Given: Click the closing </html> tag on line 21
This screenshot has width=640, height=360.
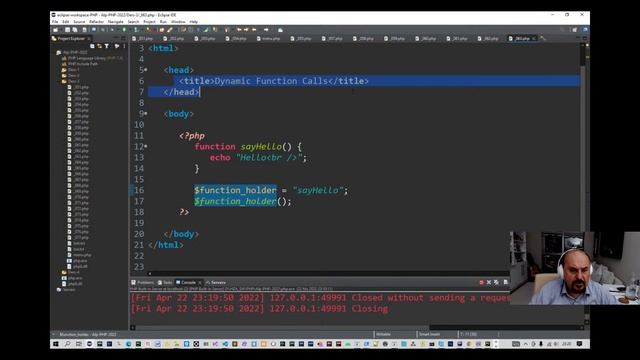Looking at the screenshot, I should (x=166, y=245).
